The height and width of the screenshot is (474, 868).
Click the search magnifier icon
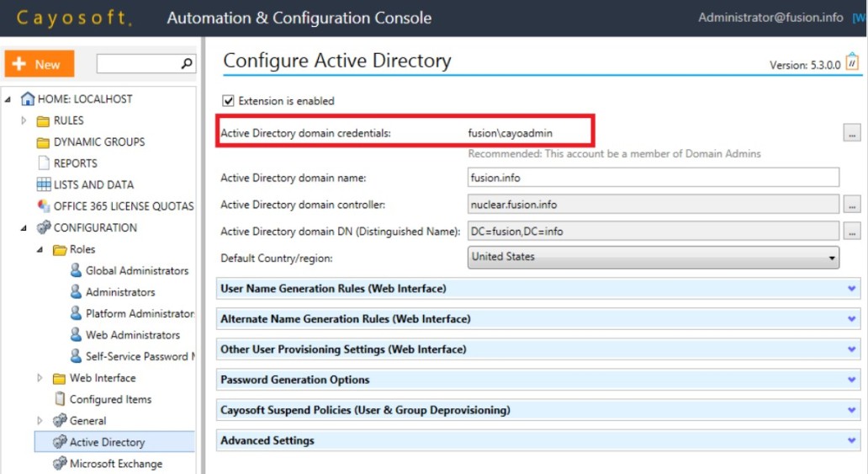[x=187, y=64]
